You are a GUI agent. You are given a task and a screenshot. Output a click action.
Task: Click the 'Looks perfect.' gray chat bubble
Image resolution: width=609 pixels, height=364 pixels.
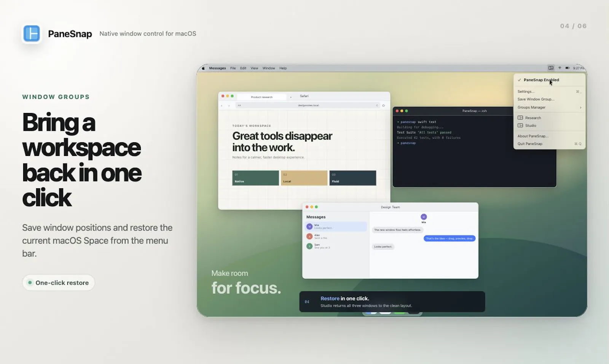383,247
